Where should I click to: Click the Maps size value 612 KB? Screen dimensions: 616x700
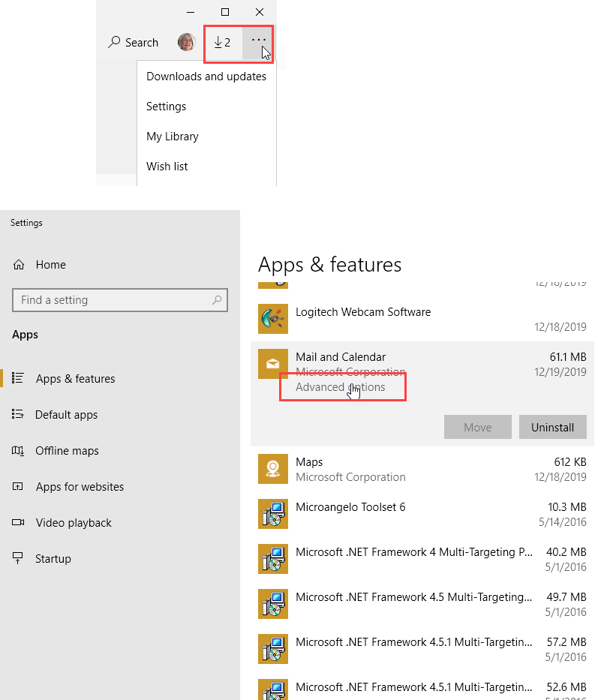[570, 462]
